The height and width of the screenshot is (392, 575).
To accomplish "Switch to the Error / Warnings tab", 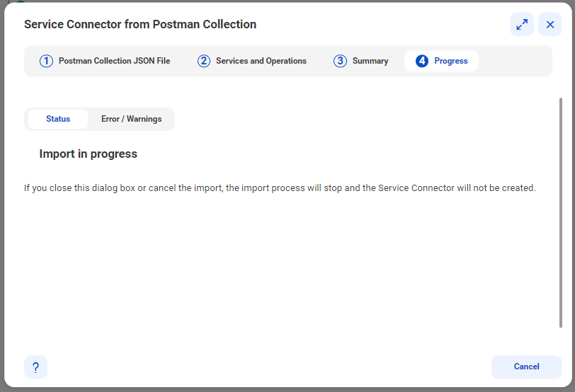I will [131, 119].
